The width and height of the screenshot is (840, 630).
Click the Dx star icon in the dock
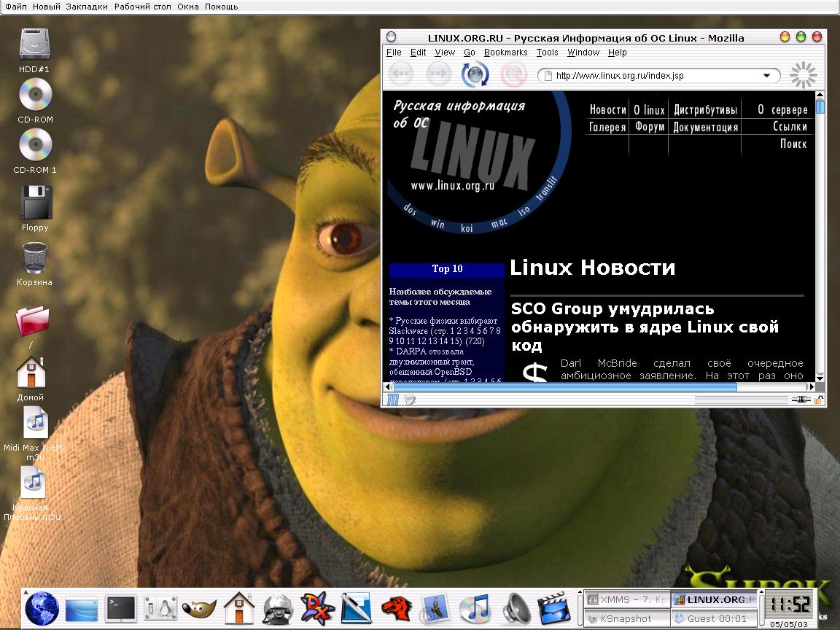pyautogui.click(x=317, y=608)
